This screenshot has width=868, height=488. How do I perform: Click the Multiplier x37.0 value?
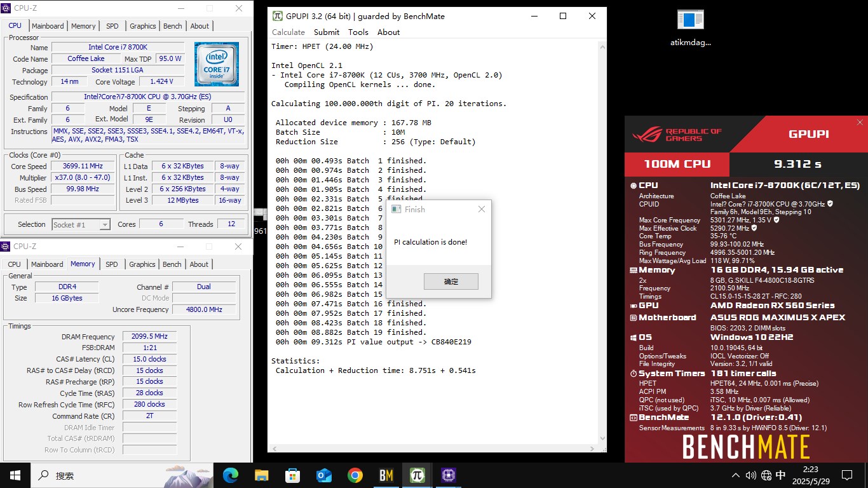(83, 178)
